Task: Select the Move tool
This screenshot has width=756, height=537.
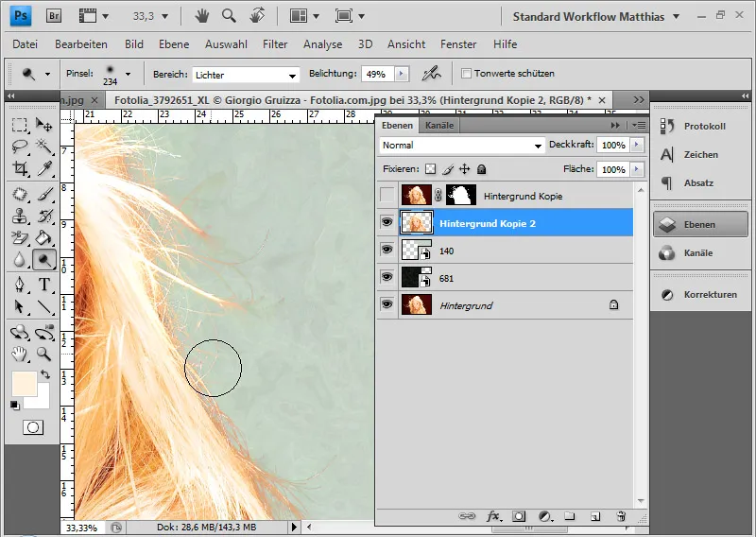Action: [x=43, y=126]
